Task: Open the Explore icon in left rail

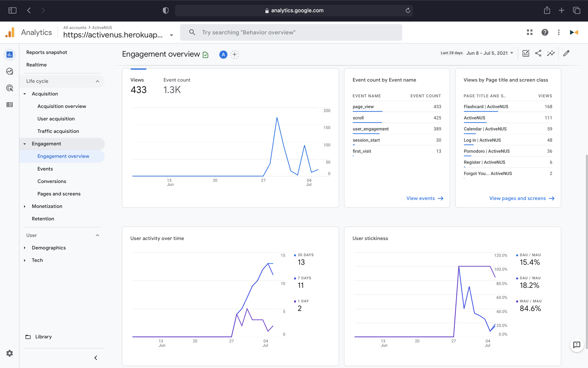Action: click(9, 71)
